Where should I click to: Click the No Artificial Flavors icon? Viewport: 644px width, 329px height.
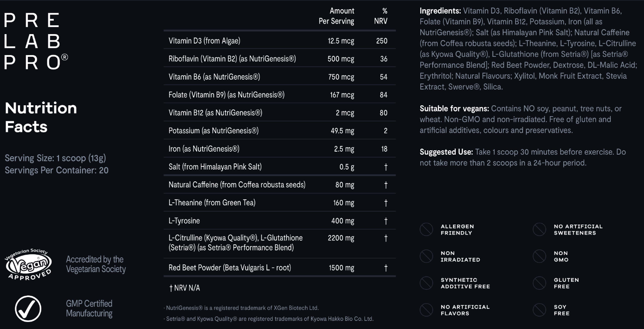(426, 310)
